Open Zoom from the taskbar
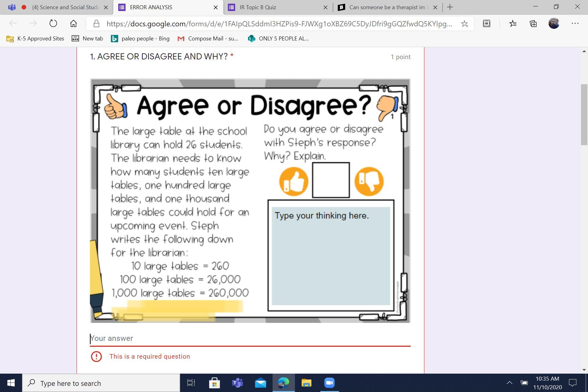 tap(330, 383)
